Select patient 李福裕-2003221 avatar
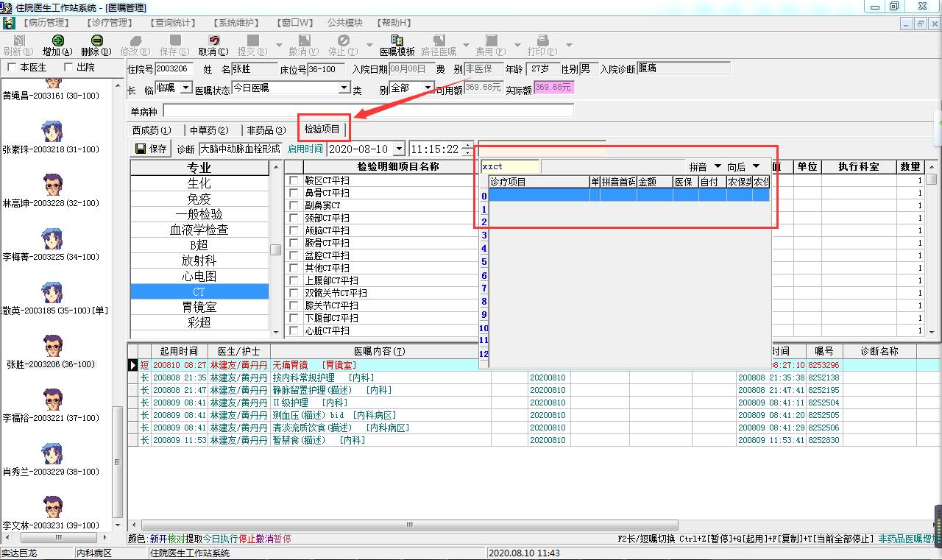The width and height of the screenshot is (942, 560). (52, 400)
